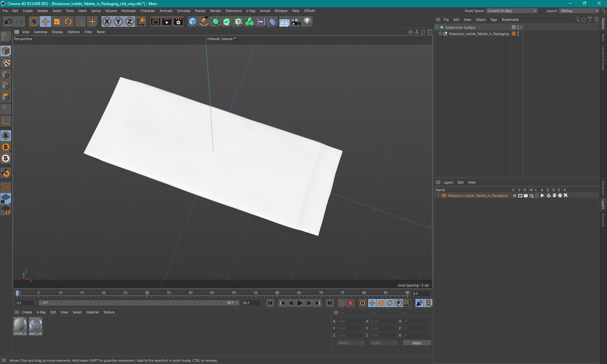Click the Coordinate System icon
This screenshot has width=607, height=364.
point(141,21)
